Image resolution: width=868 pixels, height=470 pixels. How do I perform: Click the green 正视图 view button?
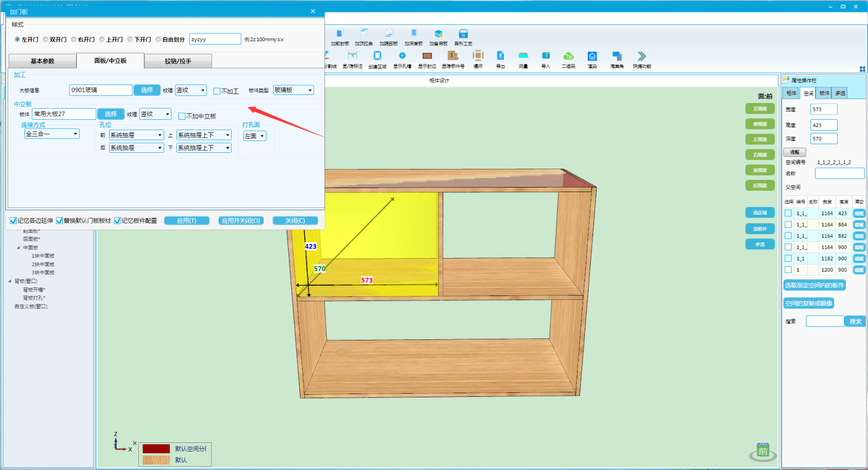click(x=759, y=109)
